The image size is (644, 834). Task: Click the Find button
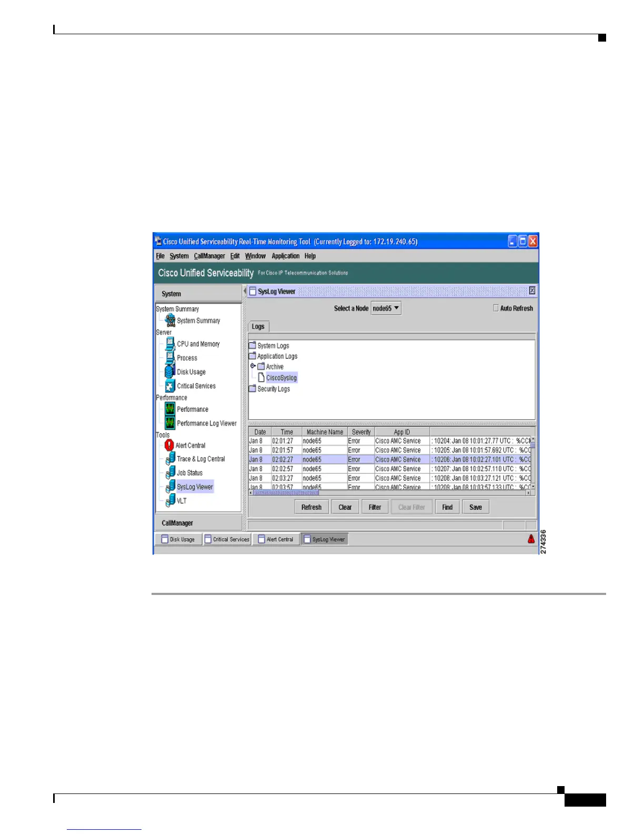coord(447,507)
